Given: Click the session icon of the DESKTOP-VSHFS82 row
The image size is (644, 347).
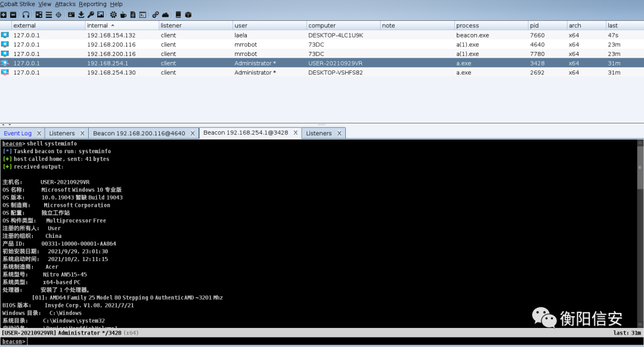Looking at the screenshot, I should pos(5,72).
